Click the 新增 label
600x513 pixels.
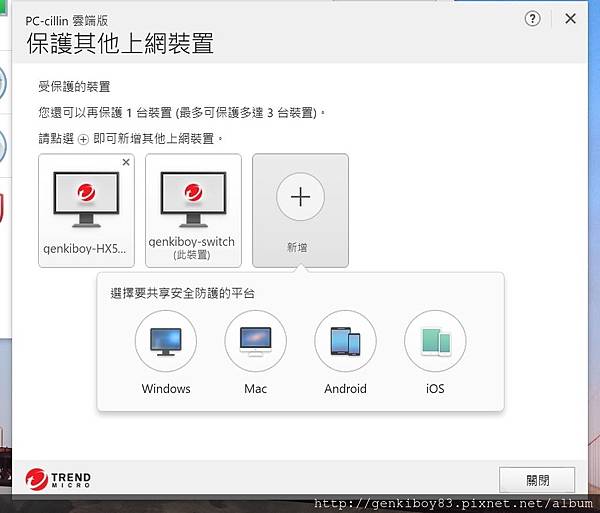[x=297, y=248]
